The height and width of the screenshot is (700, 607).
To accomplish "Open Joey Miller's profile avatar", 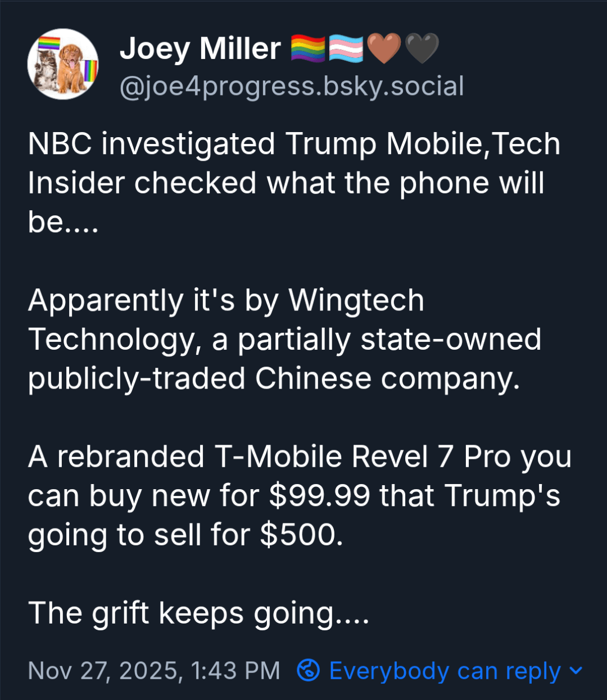I will tap(63, 64).
